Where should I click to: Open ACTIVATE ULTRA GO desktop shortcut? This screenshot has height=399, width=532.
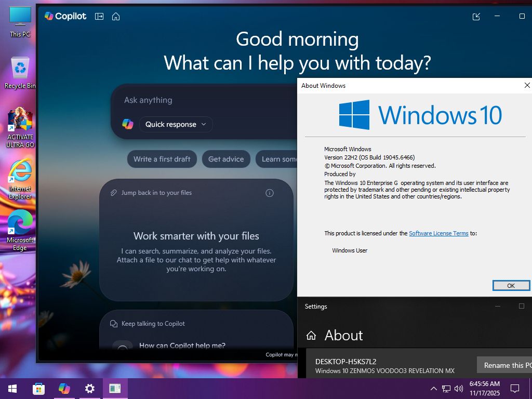(x=20, y=128)
